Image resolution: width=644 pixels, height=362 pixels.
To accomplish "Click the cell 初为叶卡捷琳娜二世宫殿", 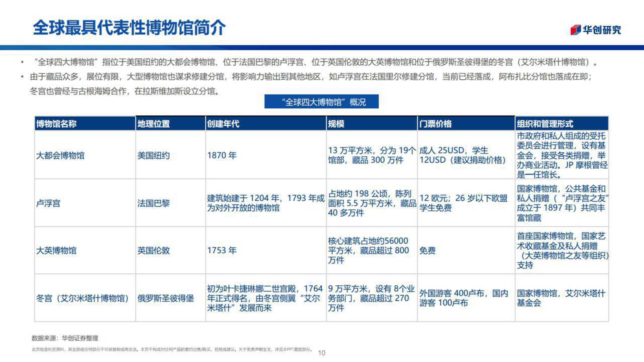I will click(266, 298).
